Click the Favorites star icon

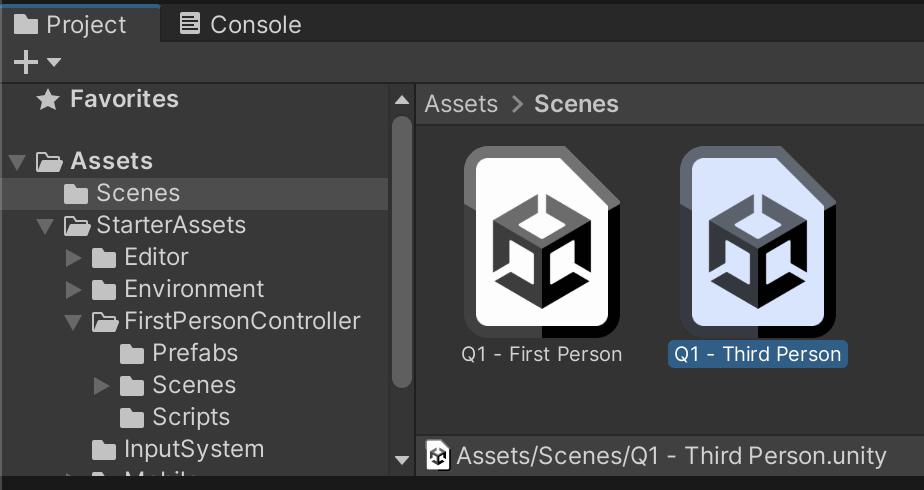[x=47, y=99]
